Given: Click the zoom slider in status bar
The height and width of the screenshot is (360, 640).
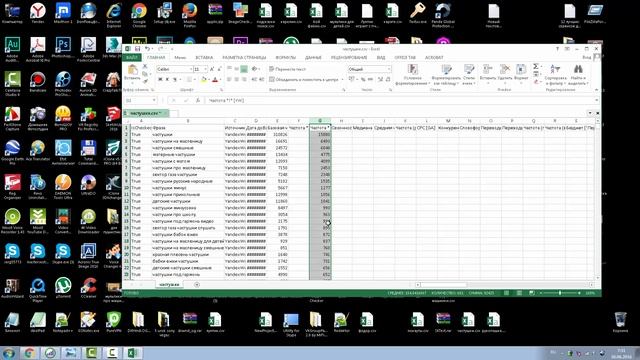Looking at the screenshot, I should (x=560, y=293).
